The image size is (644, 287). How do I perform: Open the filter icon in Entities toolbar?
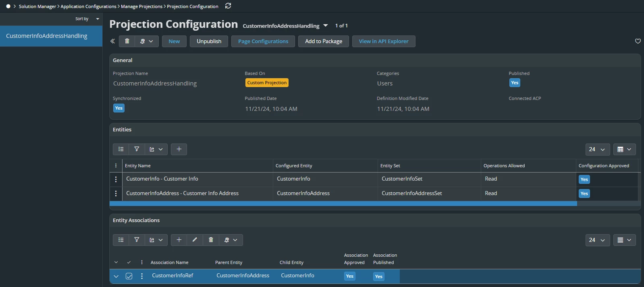(137, 149)
